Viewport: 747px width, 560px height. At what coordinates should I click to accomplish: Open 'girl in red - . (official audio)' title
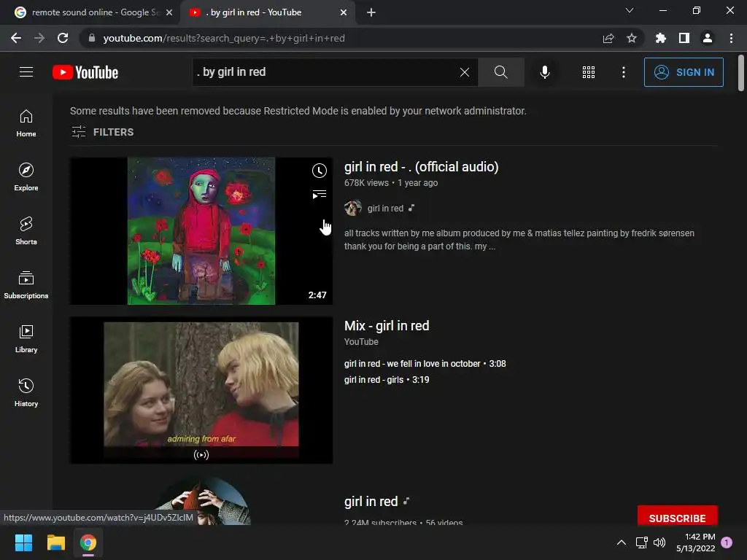421,167
